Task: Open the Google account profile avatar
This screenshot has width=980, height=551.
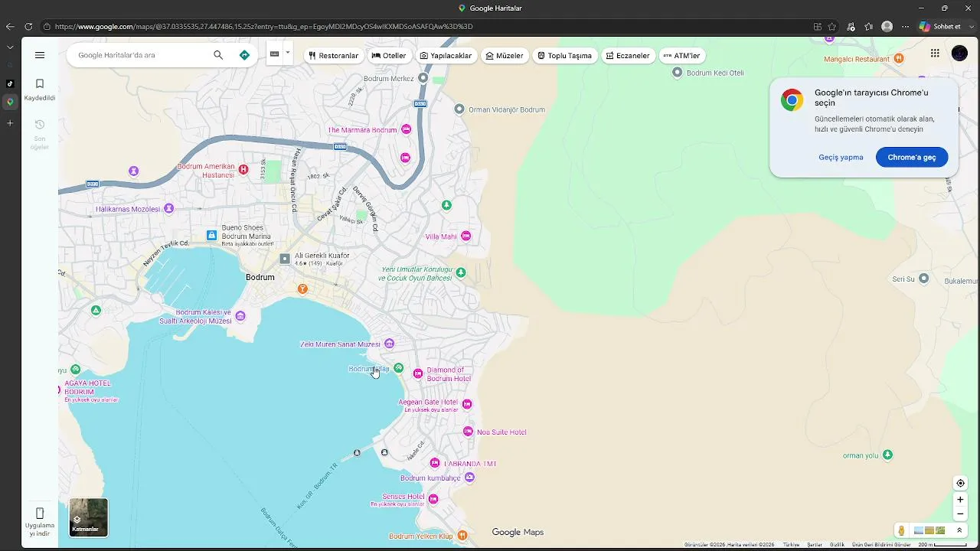Action: [959, 54]
